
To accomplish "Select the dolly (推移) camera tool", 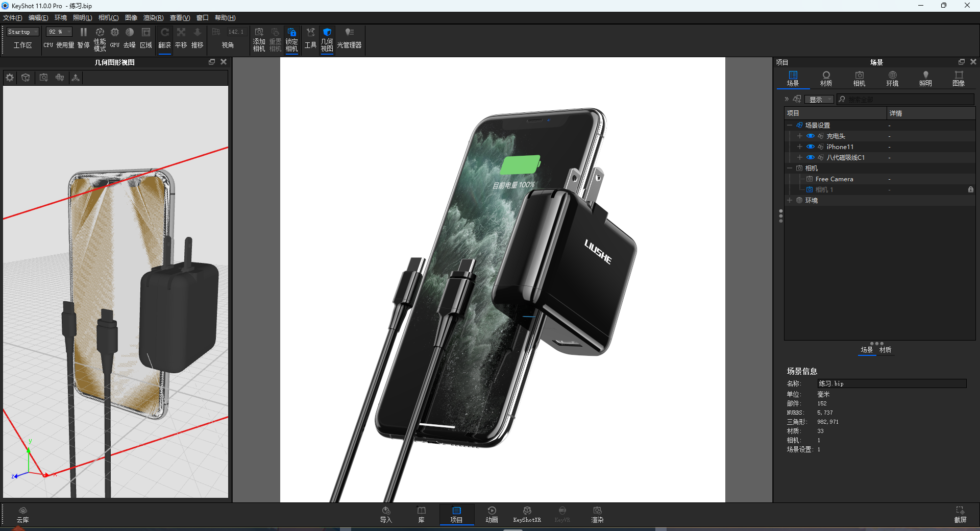I will [x=198, y=38].
